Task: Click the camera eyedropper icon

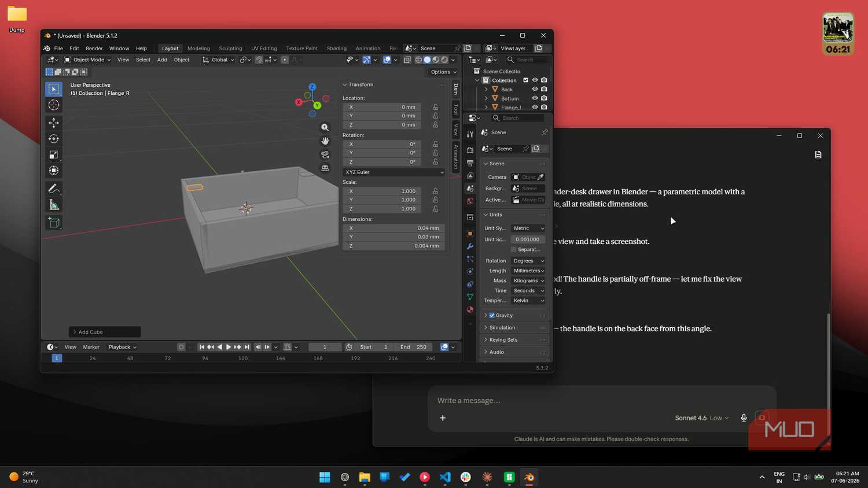Action: [x=540, y=177]
